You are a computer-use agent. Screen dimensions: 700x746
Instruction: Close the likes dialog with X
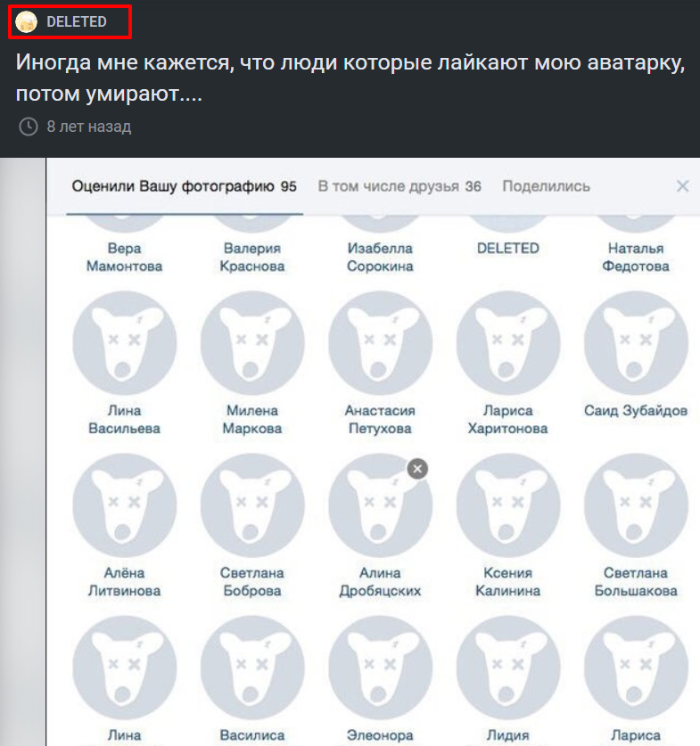click(683, 186)
